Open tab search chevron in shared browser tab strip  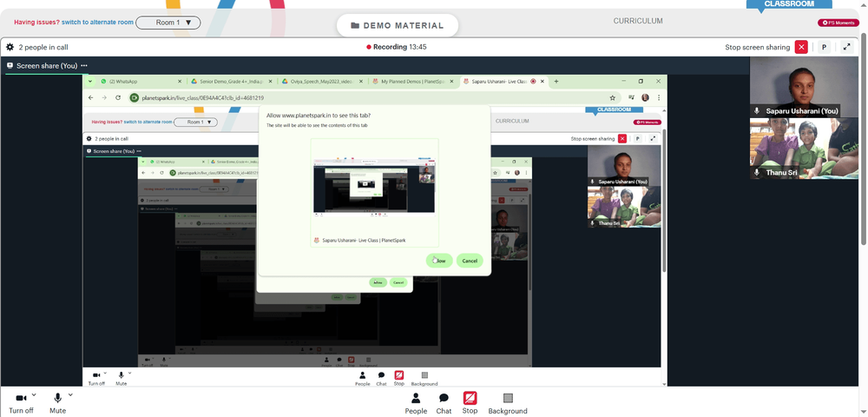click(89, 82)
